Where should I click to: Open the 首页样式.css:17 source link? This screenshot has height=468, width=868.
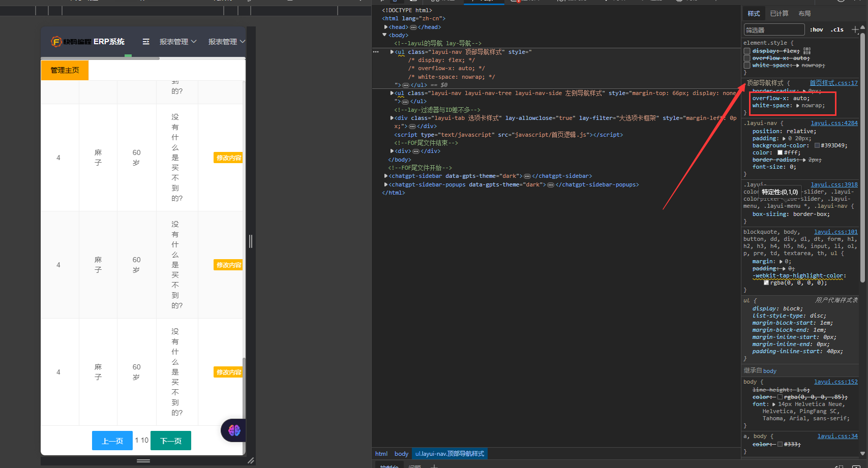[833, 83]
